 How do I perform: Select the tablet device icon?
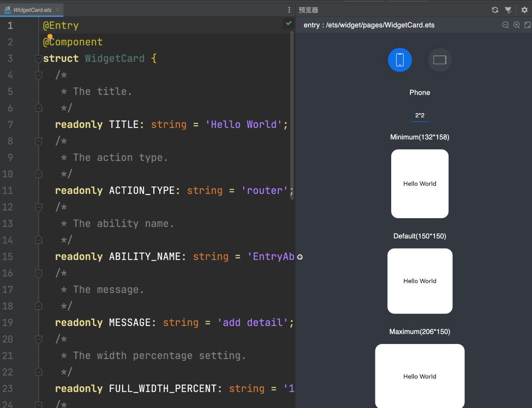(x=440, y=60)
